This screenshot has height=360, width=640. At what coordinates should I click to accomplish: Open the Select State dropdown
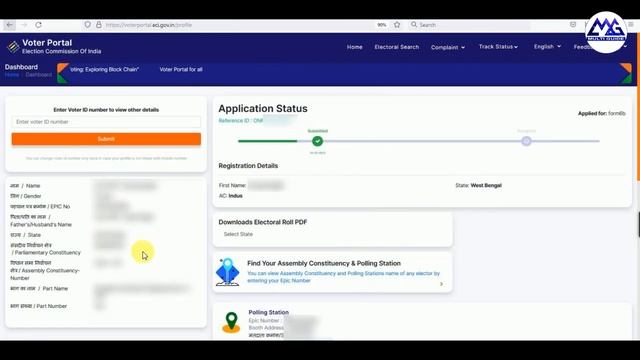[x=238, y=234]
